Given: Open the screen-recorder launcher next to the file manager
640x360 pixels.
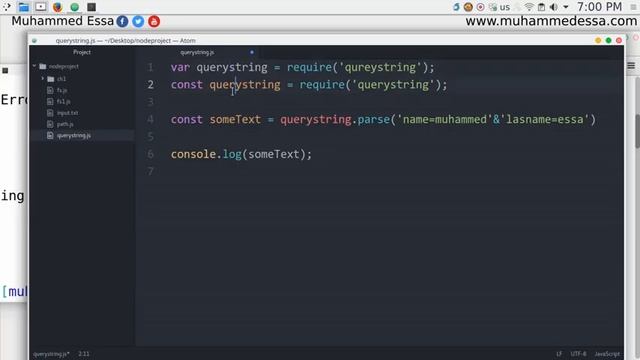Looking at the screenshot, I should [41, 7].
